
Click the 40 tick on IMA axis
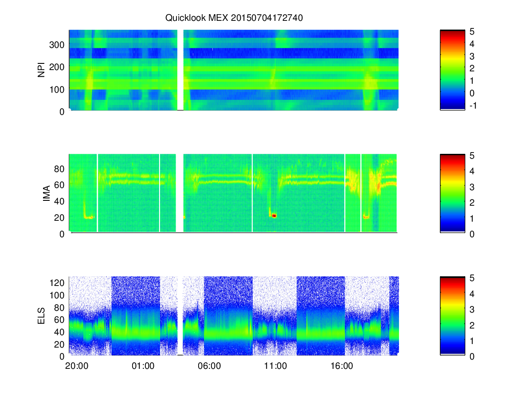point(60,201)
